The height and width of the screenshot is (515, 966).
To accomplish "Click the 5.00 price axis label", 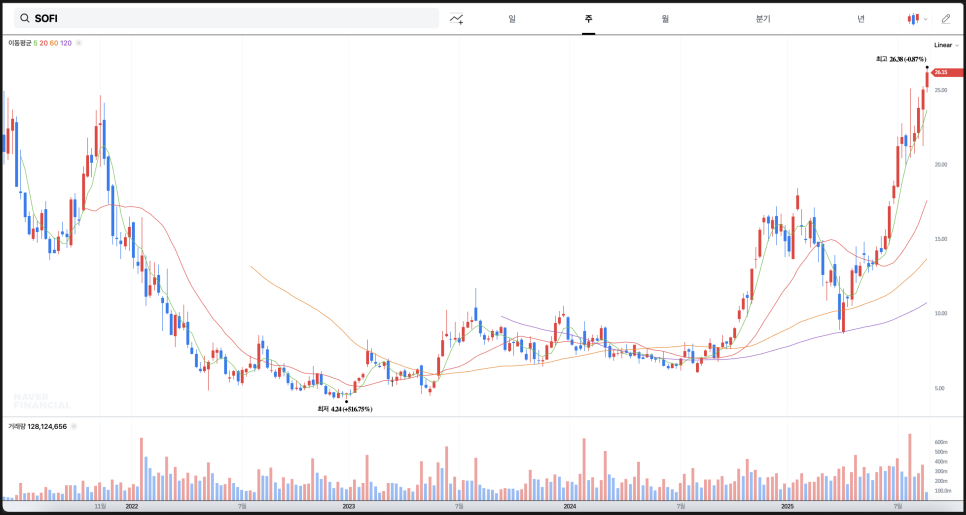I will point(942,388).
